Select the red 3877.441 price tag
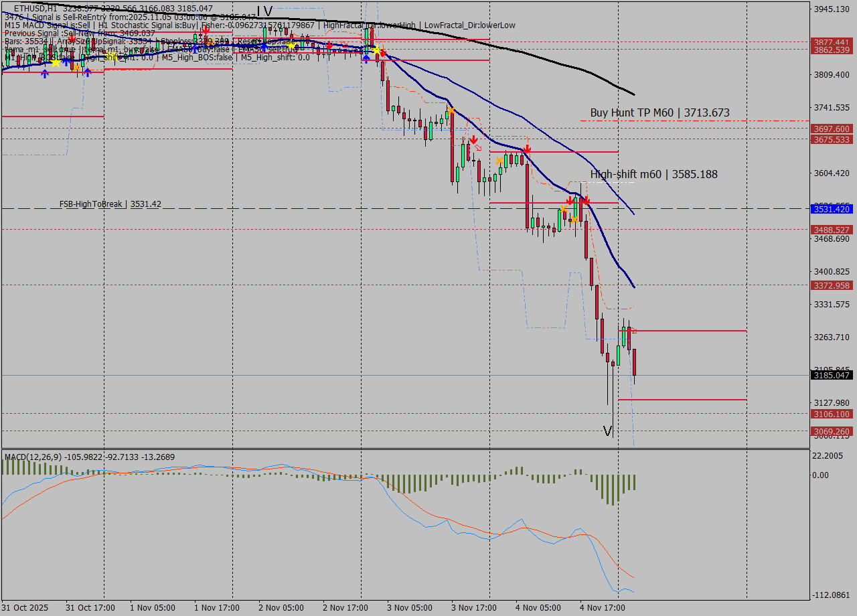The width and height of the screenshot is (857, 616). coord(831,41)
